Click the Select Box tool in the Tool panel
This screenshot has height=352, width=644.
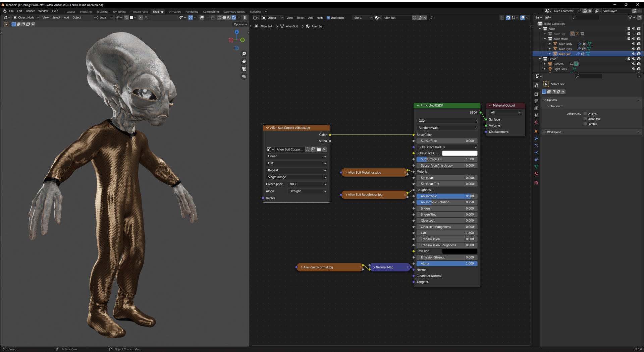pos(546,84)
